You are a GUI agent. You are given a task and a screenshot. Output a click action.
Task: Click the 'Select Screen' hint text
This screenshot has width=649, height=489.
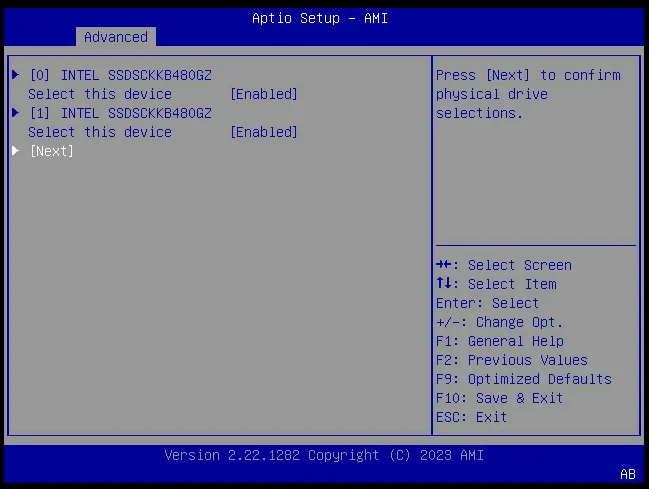520,265
